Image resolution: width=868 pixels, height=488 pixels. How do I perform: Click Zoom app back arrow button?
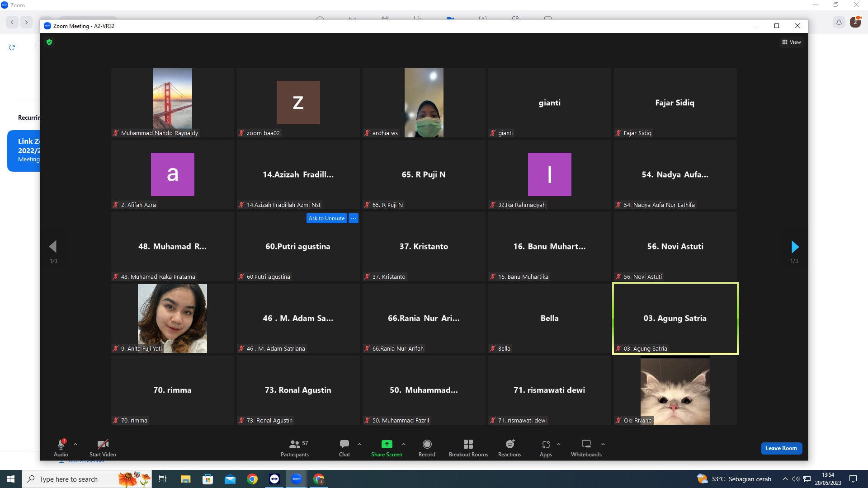point(12,22)
